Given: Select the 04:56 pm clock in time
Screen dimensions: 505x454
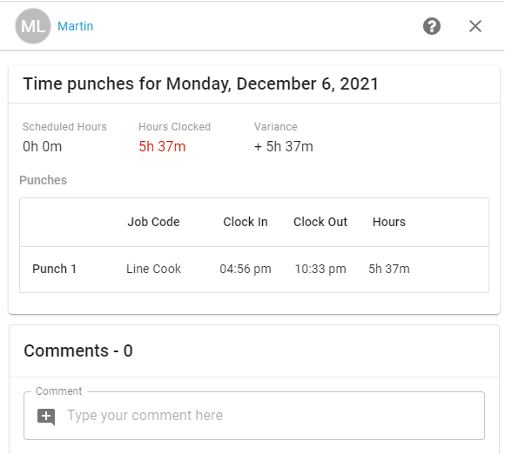Looking at the screenshot, I should point(245,269).
